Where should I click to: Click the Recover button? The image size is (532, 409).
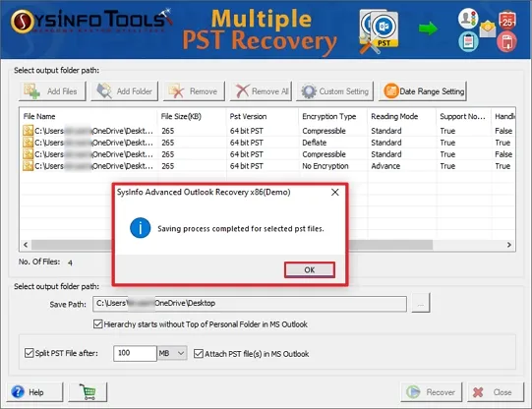coord(432,392)
